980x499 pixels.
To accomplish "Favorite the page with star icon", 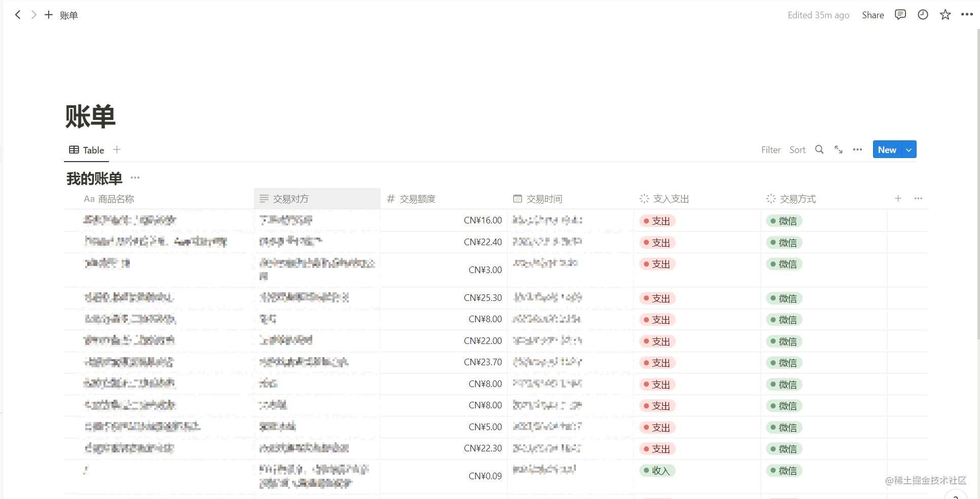I will [945, 15].
